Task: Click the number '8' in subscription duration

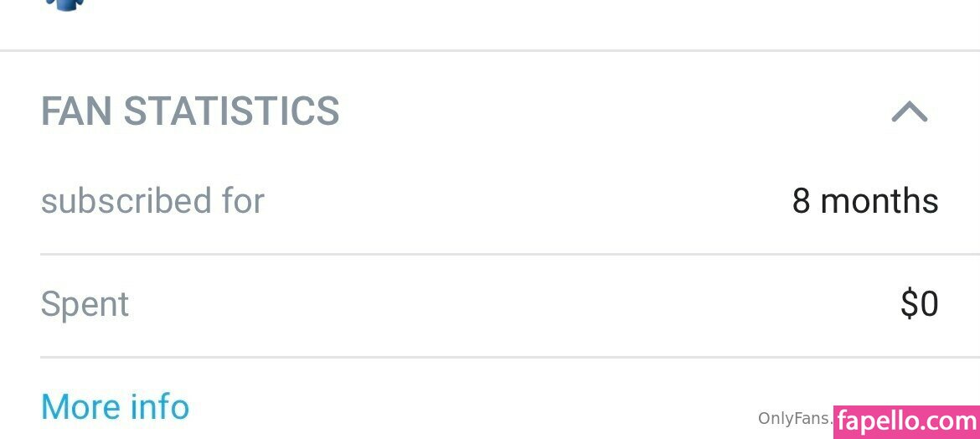Action: click(x=802, y=201)
